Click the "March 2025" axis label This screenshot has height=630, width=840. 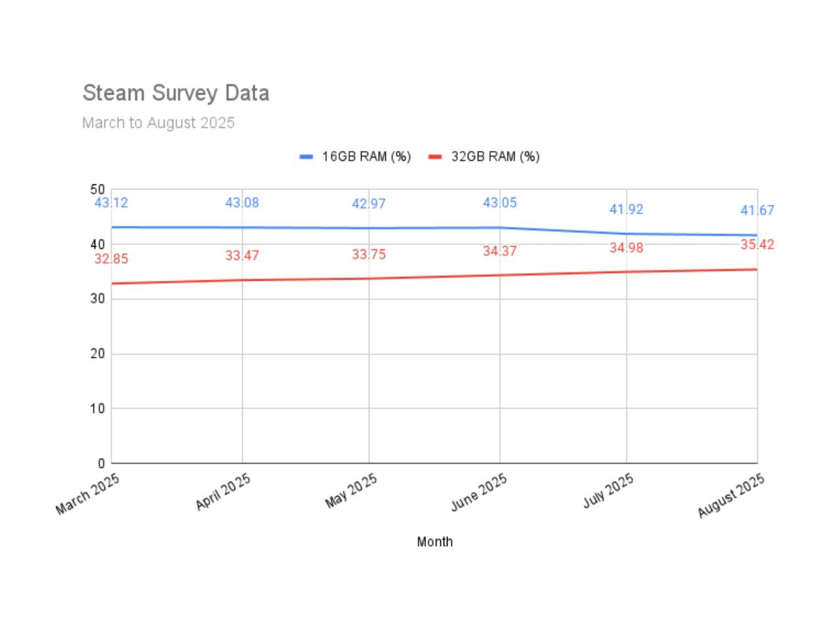[x=88, y=493]
